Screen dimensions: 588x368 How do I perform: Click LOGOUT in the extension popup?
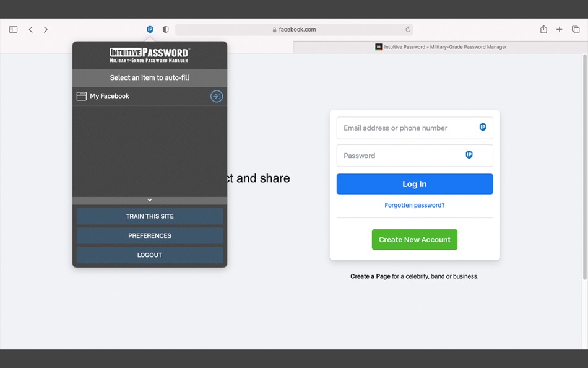(x=150, y=255)
